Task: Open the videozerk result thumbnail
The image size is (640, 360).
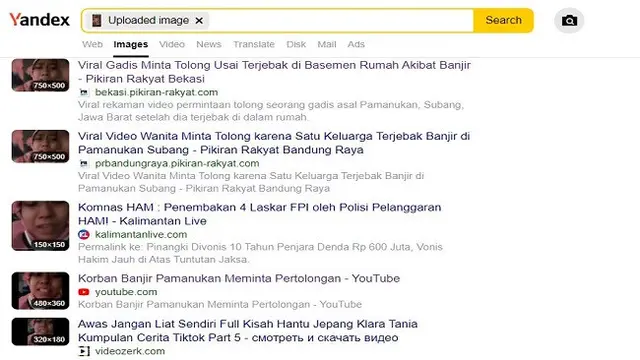Action: click(40, 331)
